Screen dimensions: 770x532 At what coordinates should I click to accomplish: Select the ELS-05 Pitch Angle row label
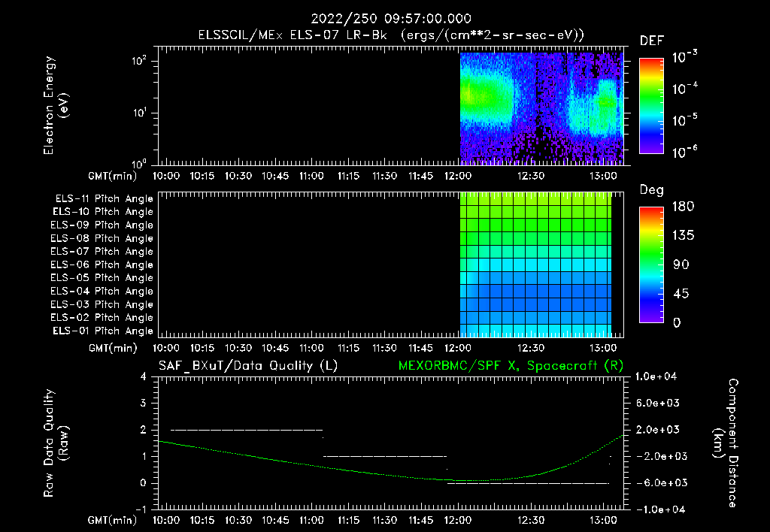click(x=102, y=278)
